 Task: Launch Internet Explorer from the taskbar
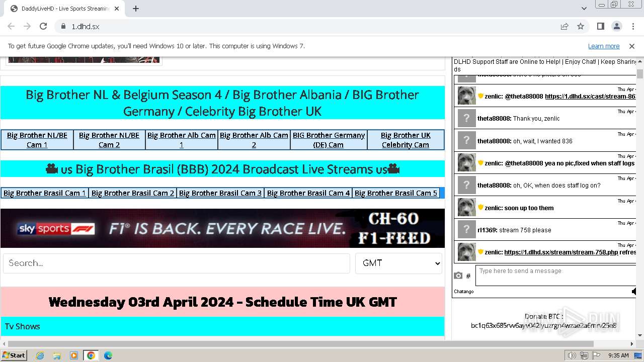pos(40,355)
